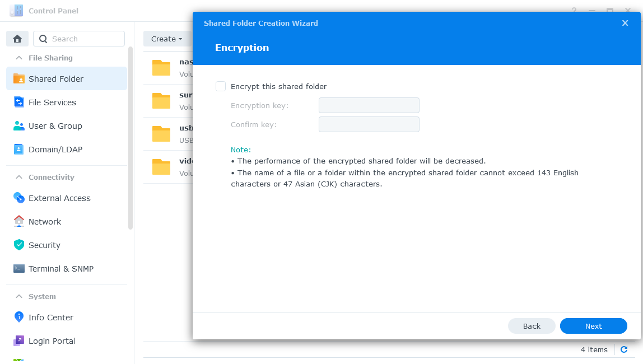Click the Next button in the wizard
The width and height of the screenshot is (643, 364).
click(x=593, y=326)
